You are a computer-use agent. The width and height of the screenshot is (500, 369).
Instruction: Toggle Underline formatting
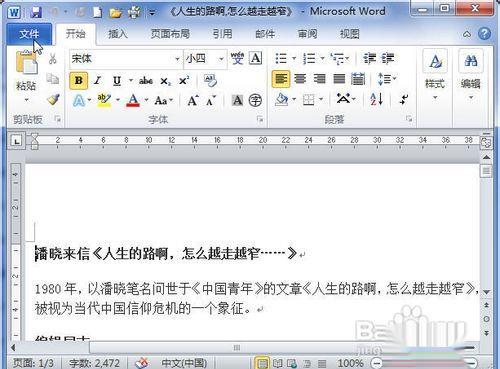tap(117, 80)
